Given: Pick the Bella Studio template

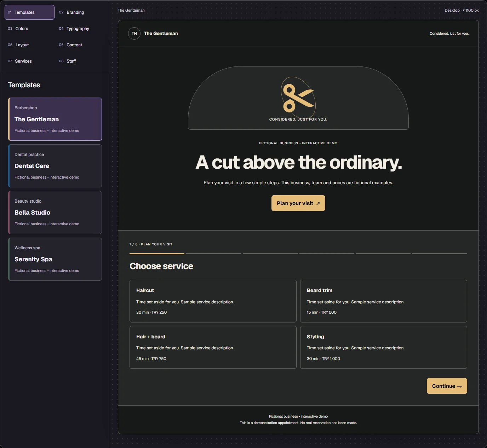Looking at the screenshot, I should (x=55, y=213).
